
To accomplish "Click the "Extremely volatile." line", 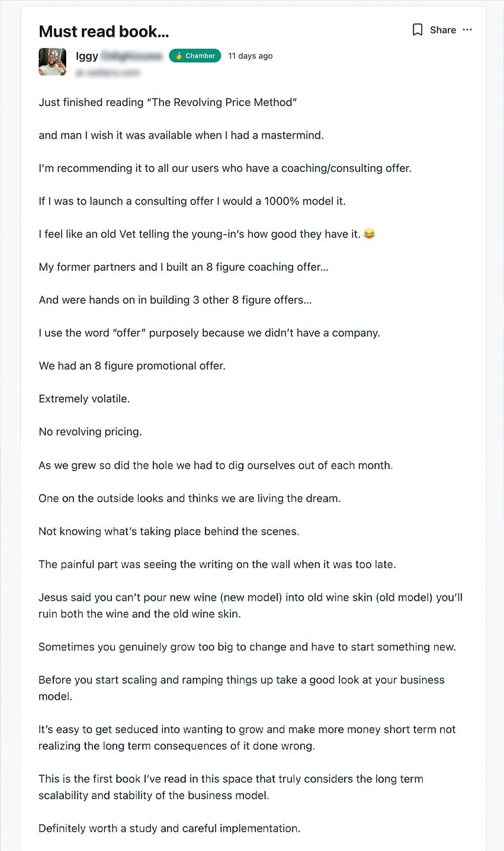I will click(x=84, y=399).
